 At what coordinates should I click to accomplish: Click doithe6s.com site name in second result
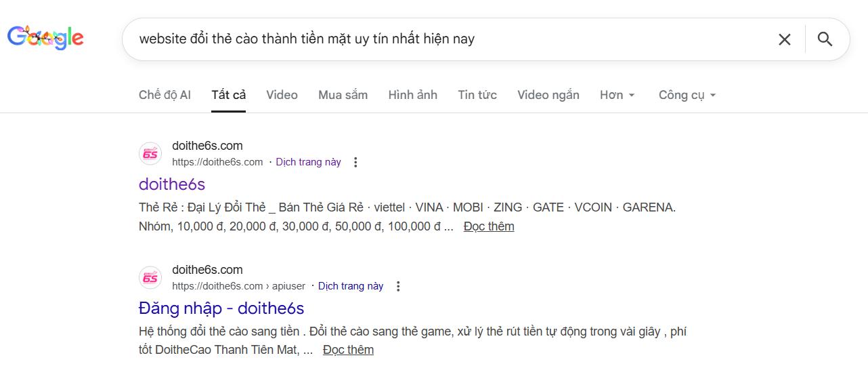point(207,270)
